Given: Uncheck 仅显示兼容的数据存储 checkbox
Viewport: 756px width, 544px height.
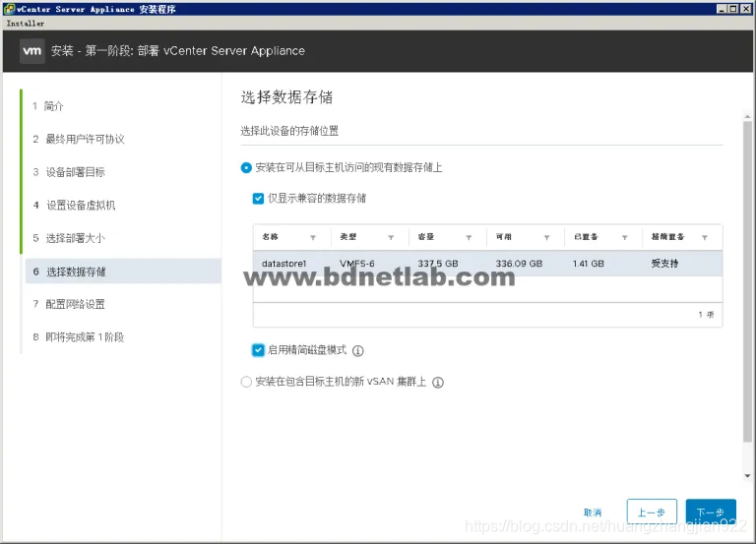Looking at the screenshot, I should tap(259, 199).
